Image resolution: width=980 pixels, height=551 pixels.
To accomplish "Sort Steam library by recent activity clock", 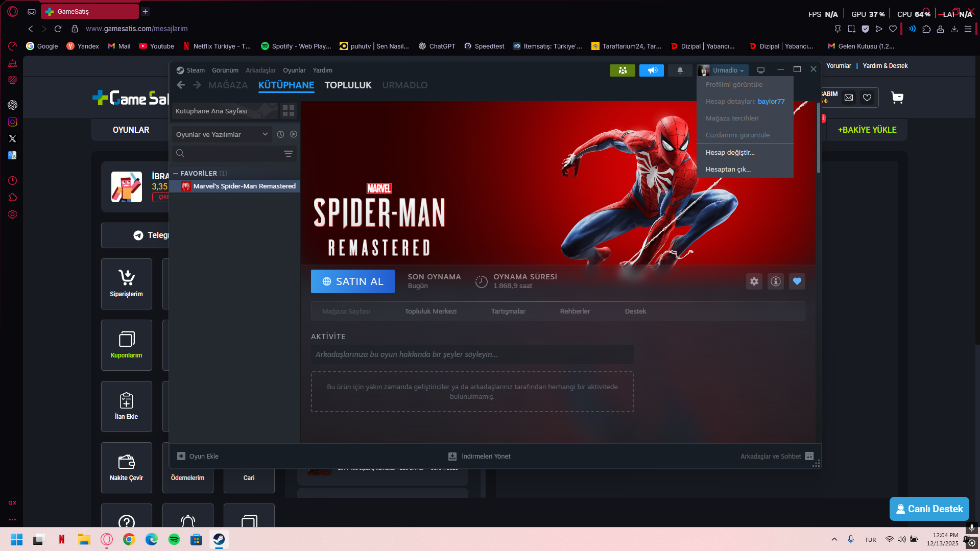I will [x=280, y=134].
